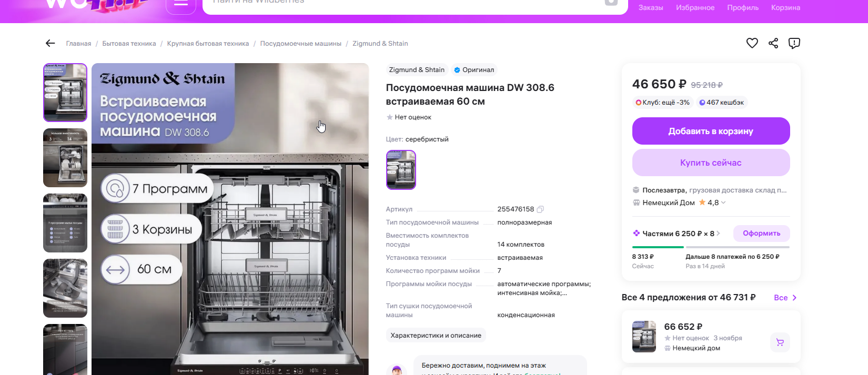
Task: Select the серебристый color swatch
Action: coord(401,170)
